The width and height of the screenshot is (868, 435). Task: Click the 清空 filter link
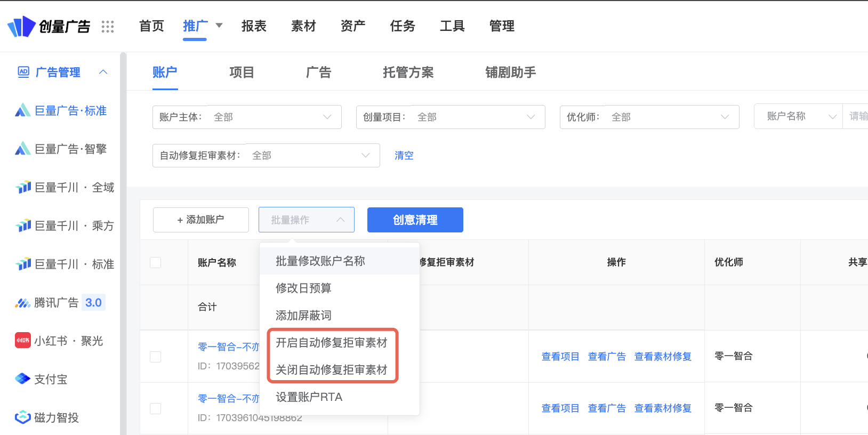pos(404,156)
